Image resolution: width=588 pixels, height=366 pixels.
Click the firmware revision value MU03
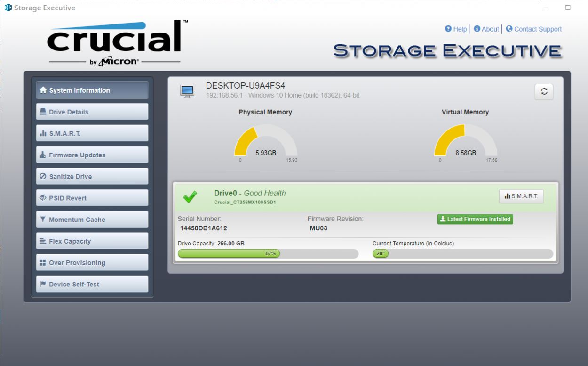pos(319,228)
